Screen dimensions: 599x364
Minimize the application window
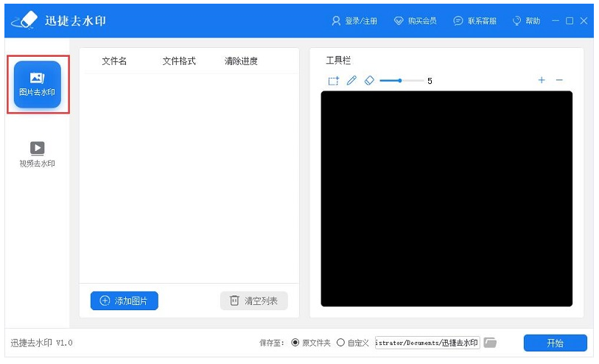(556, 21)
